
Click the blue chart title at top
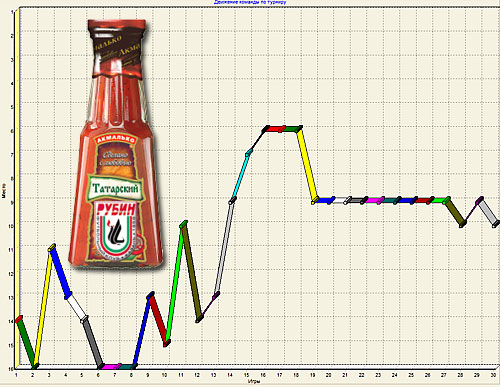click(250, 2)
